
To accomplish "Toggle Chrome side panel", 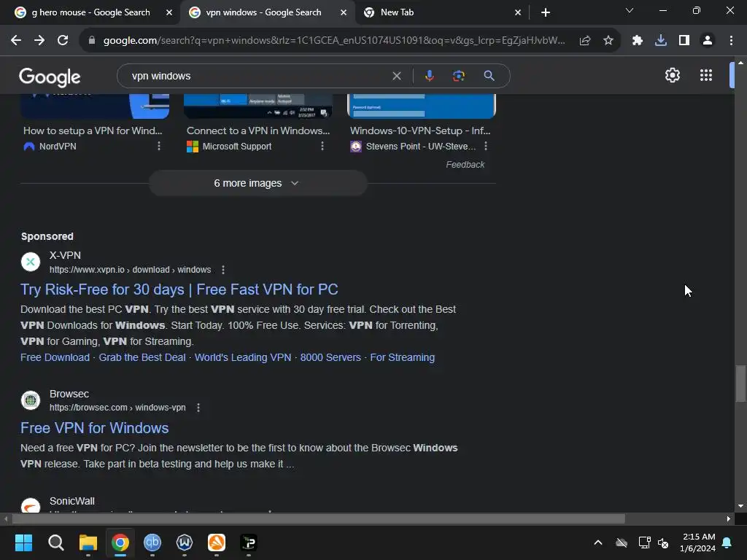I will click(x=684, y=41).
